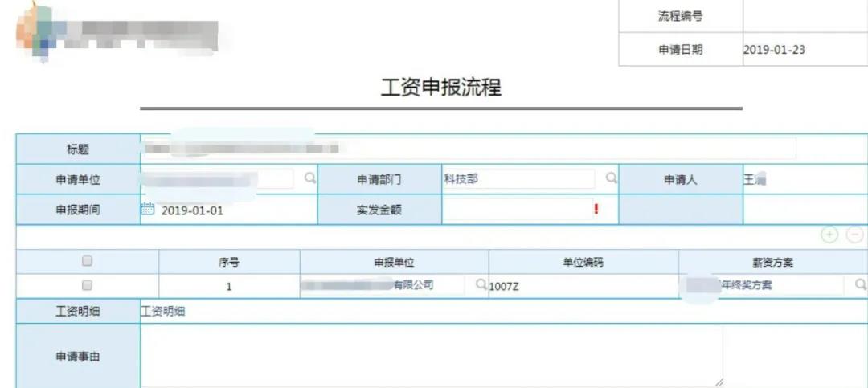The width and height of the screenshot is (868, 388).
Task: Click search icon beside 申请单位 field
Action: coord(310,179)
